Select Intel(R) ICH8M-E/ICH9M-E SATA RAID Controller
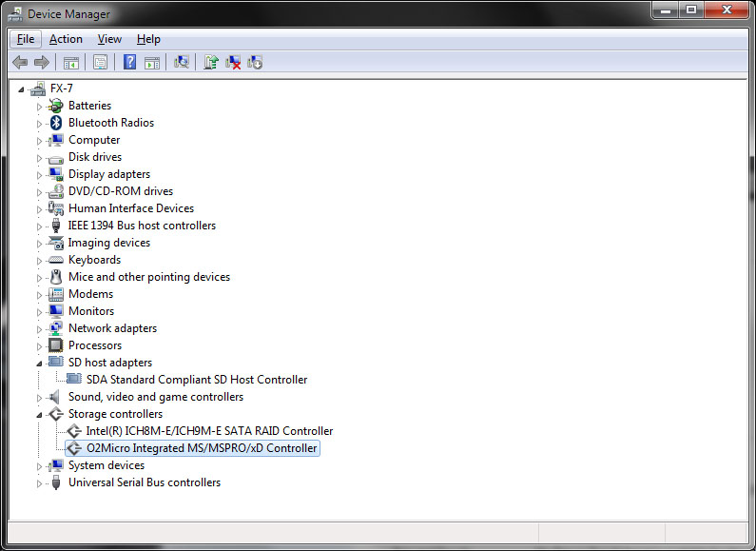 tap(209, 431)
